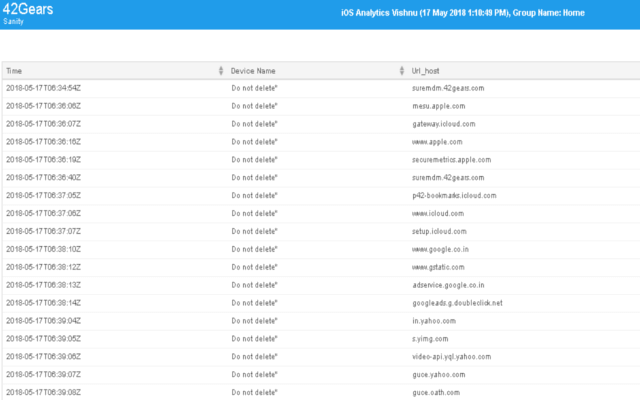Click the suremdm.42gears.com cell in the first row
640x400 pixels.
448,88
